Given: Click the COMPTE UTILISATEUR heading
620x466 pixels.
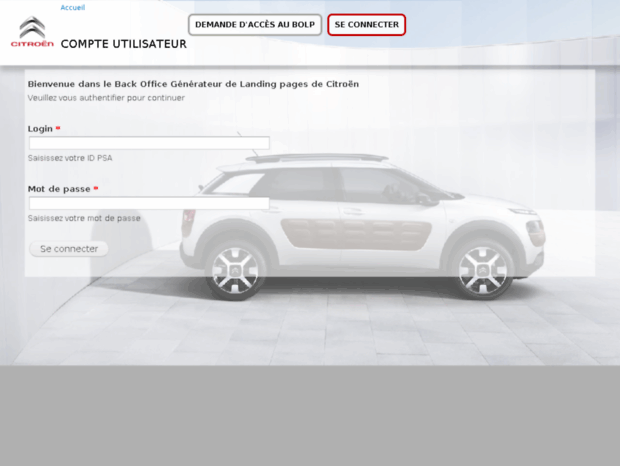Looking at the screenshot, I should pyautogui.click(x=123, y=44).
